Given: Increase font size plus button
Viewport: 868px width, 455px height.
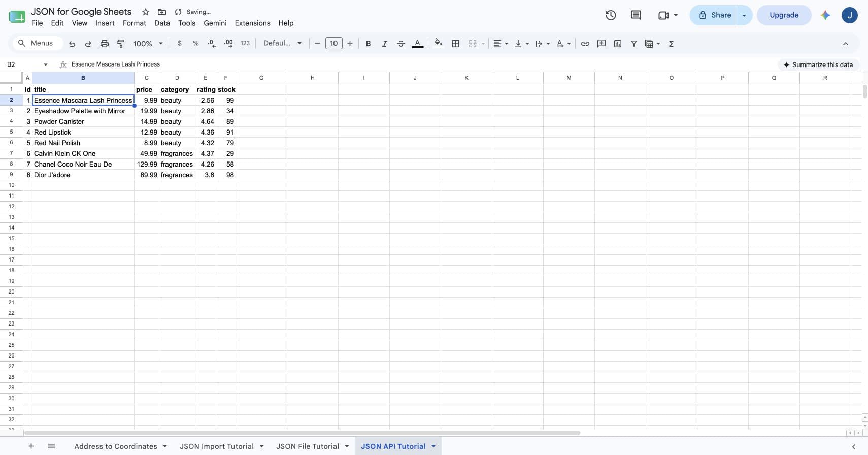Looking at the screenshot, I should pos(350,44).
